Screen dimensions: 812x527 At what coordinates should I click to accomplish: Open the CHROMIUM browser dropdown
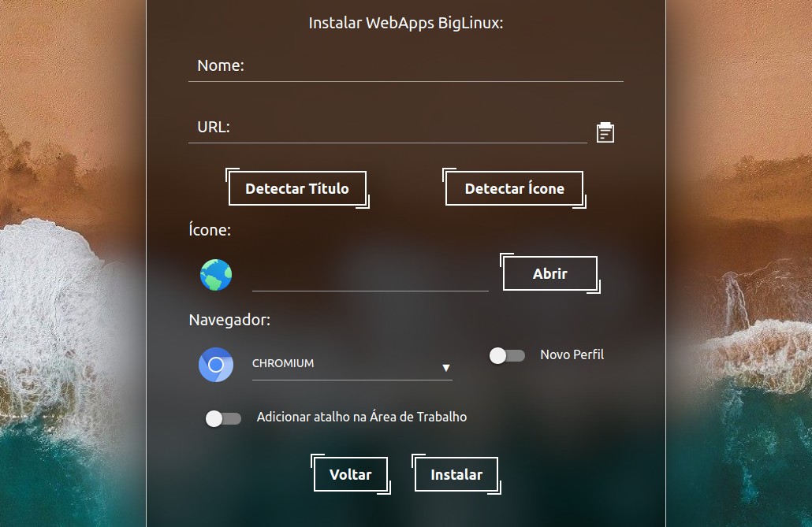352,365
